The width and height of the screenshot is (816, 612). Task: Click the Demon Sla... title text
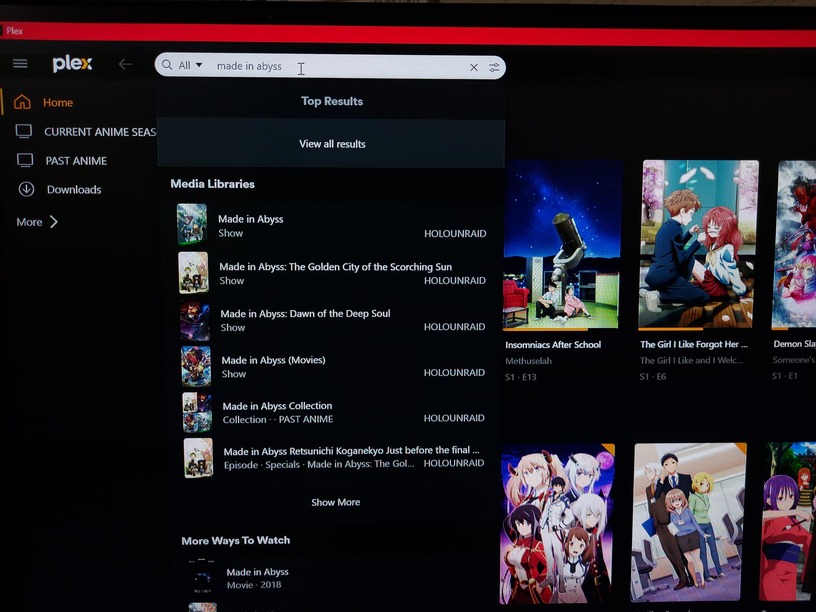[794, 344]
